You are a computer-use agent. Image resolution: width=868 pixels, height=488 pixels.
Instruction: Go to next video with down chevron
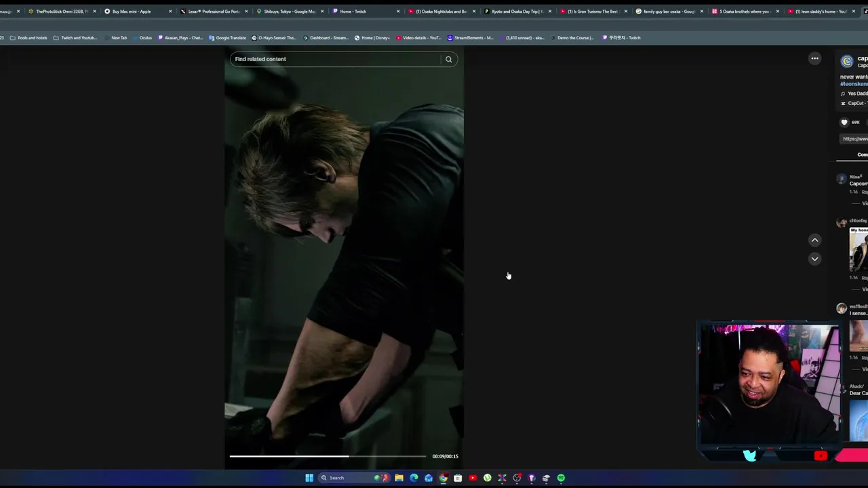click(814, 258)
